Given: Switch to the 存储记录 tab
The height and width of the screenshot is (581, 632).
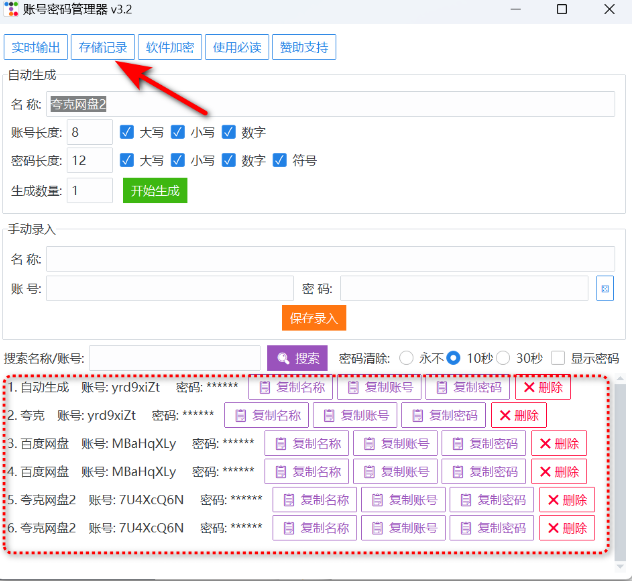Looking at the screenshot, I should (103, 47).
